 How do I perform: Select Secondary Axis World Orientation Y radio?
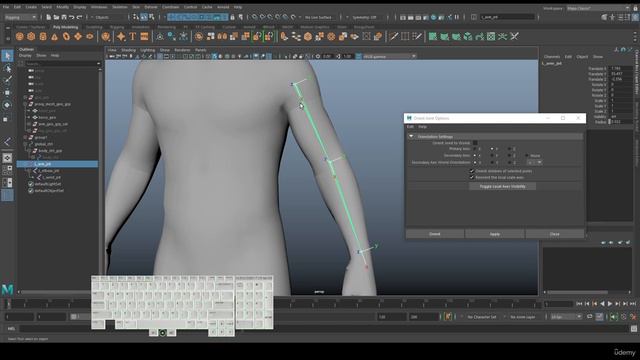pyautogui.click(x=492, y=162)
